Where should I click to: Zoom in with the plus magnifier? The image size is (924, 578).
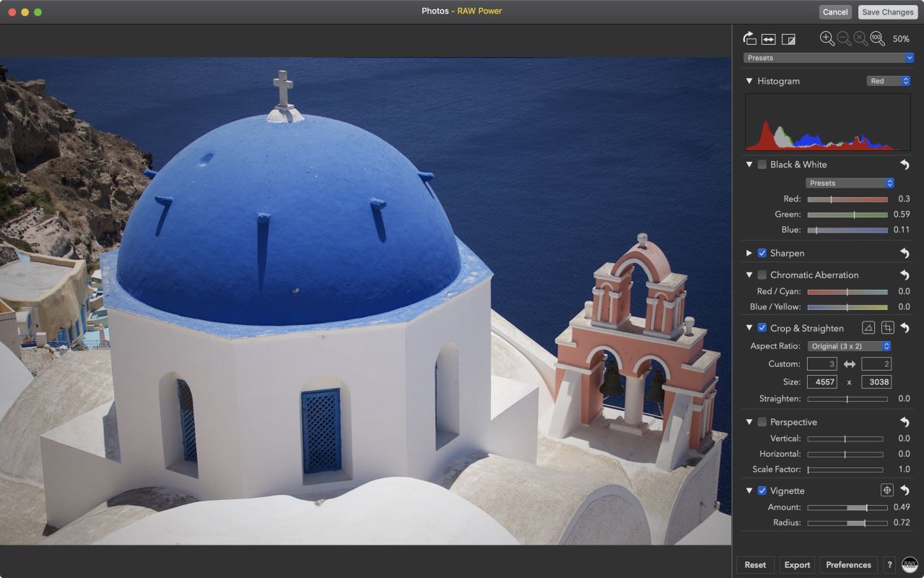[x=827, y=39]
